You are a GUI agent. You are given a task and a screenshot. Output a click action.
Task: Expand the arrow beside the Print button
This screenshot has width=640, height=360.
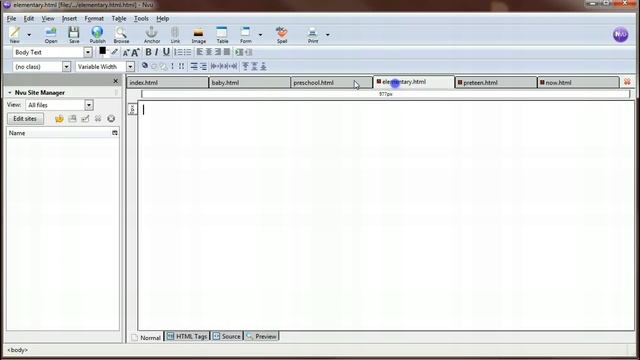tap(327, 35)
